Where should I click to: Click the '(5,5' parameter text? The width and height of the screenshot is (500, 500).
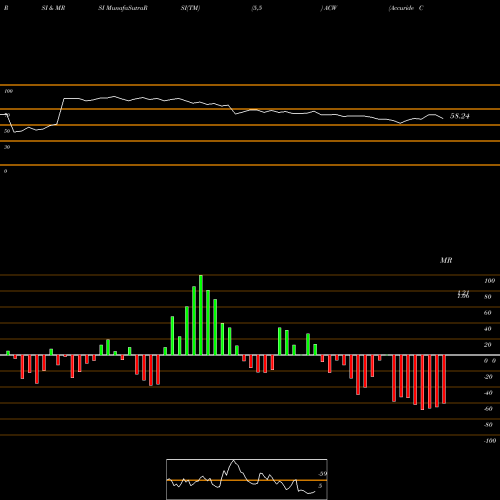[x=257, y=8]
